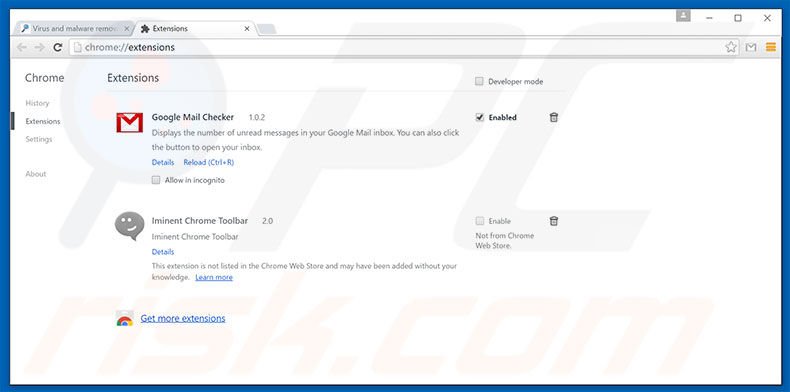Bookmark this page with the star icon

tap(731, 47)
